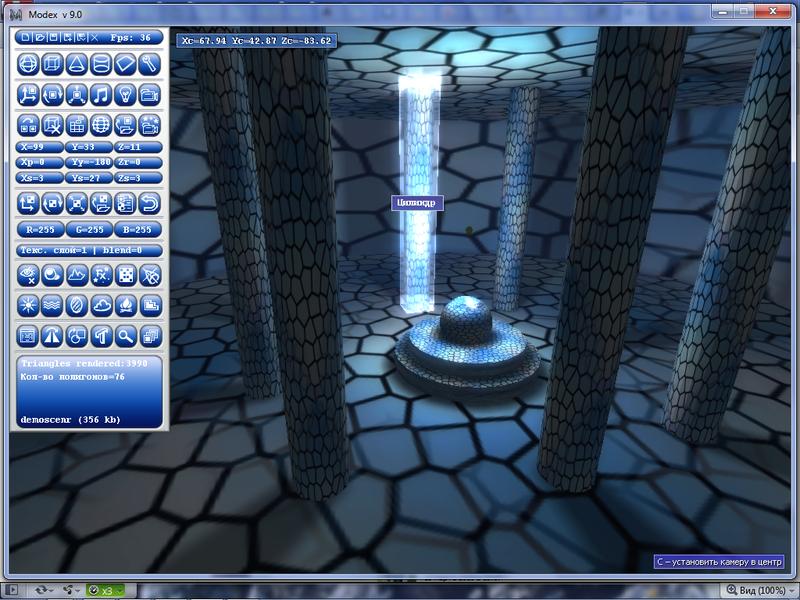Click the R=255 color value
The height and width of the screenshot is (600, 800).
point(39,230)
